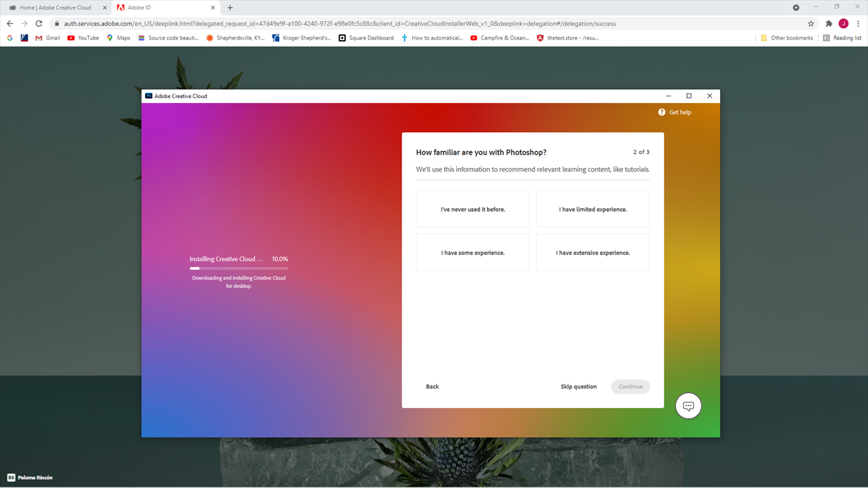The width and height of the screenshot is (868, 488).
Task: Open the YouTube bookmark
Action: 83,38
